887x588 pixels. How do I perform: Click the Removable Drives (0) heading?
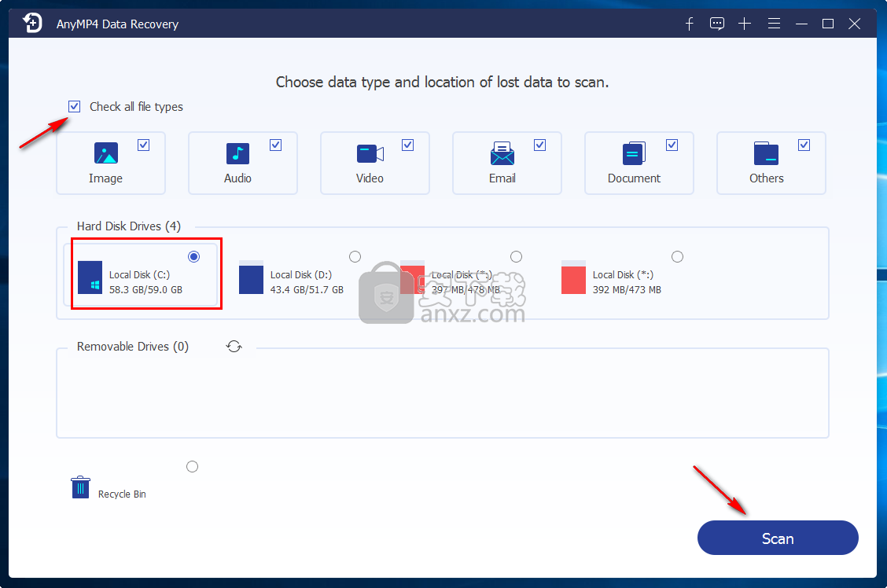pos(133,347)
